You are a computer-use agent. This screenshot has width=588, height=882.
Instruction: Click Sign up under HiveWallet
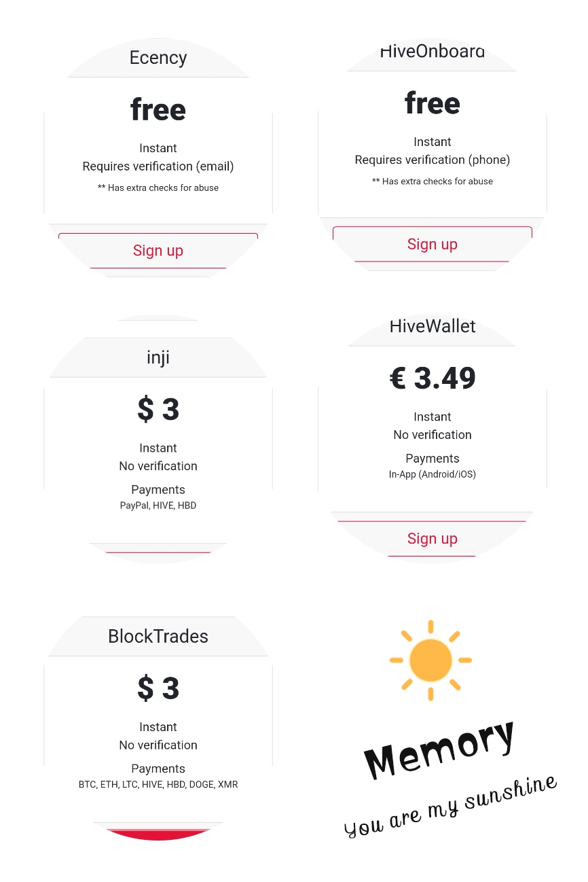click(433, 539)
